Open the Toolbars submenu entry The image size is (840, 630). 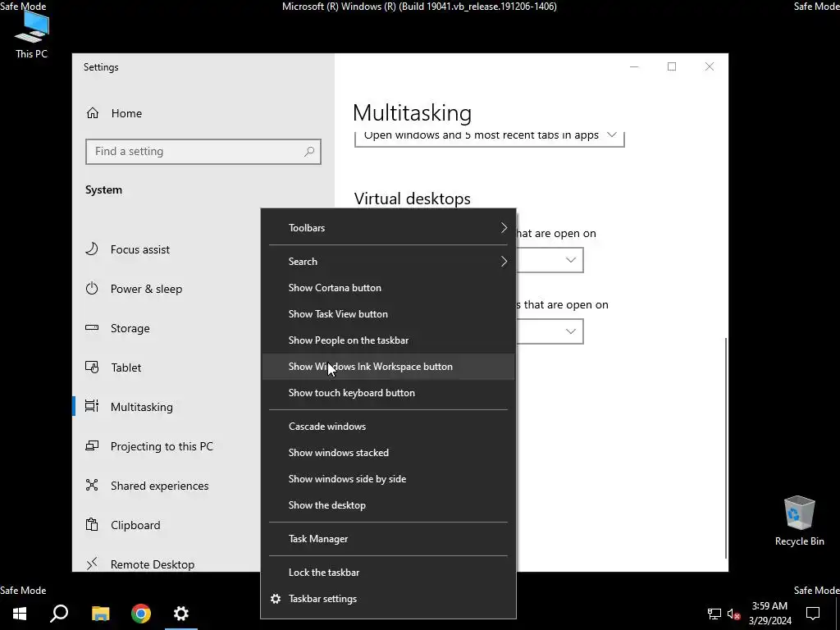(x=388, y=228)
